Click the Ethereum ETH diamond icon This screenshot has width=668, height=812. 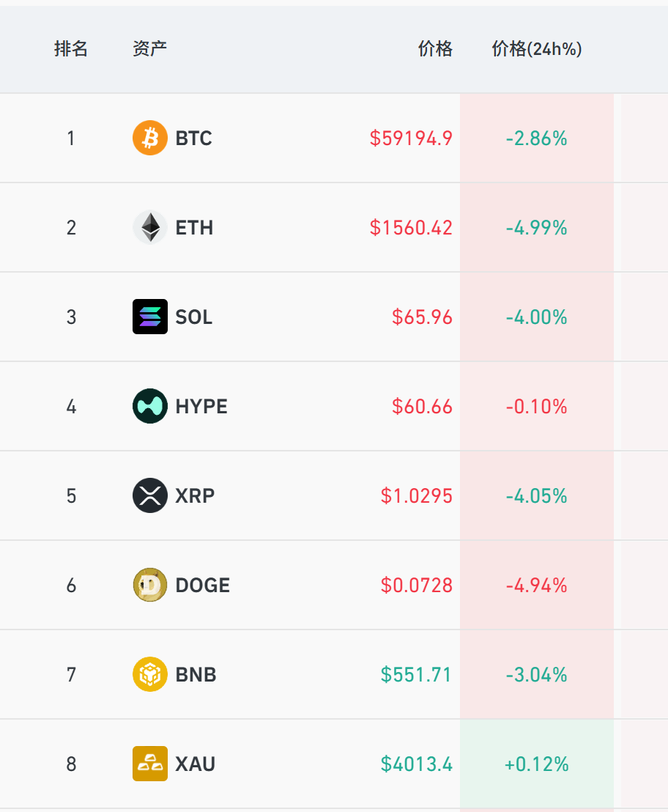150,227
